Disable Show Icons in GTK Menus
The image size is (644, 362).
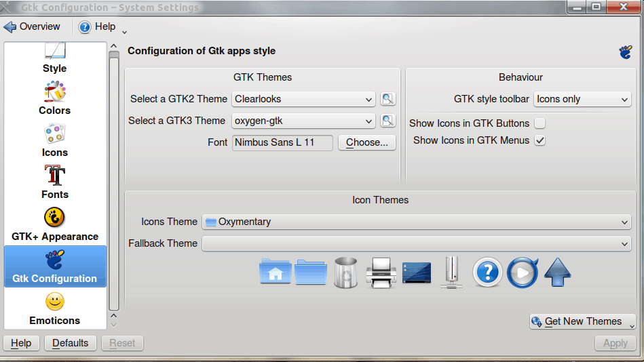point(539,140)
